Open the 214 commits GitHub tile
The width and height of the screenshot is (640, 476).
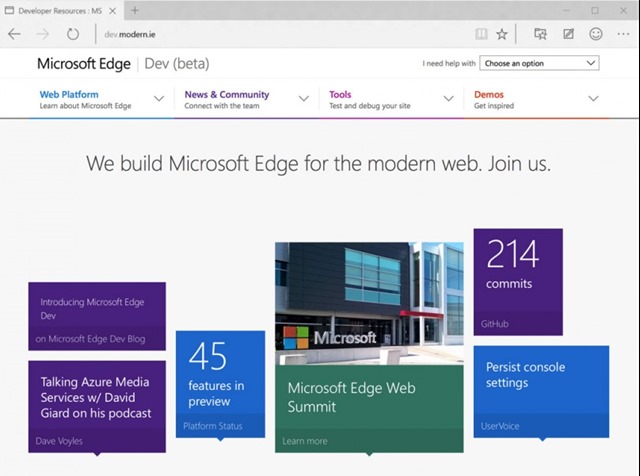518,282
